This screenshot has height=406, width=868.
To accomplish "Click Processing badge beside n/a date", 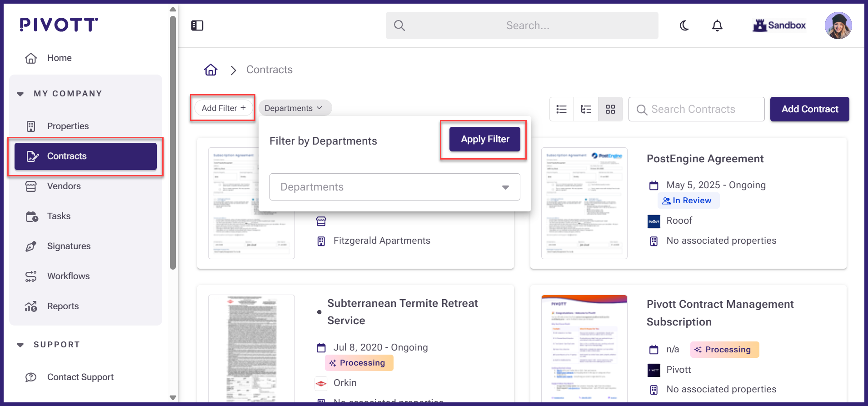I will (724, 350).
